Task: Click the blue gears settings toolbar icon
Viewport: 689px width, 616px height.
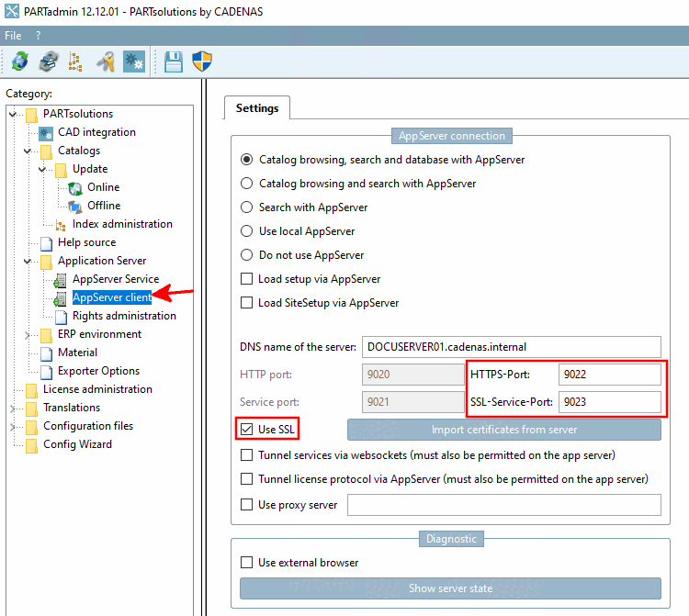Action: [x=134, y=62]
